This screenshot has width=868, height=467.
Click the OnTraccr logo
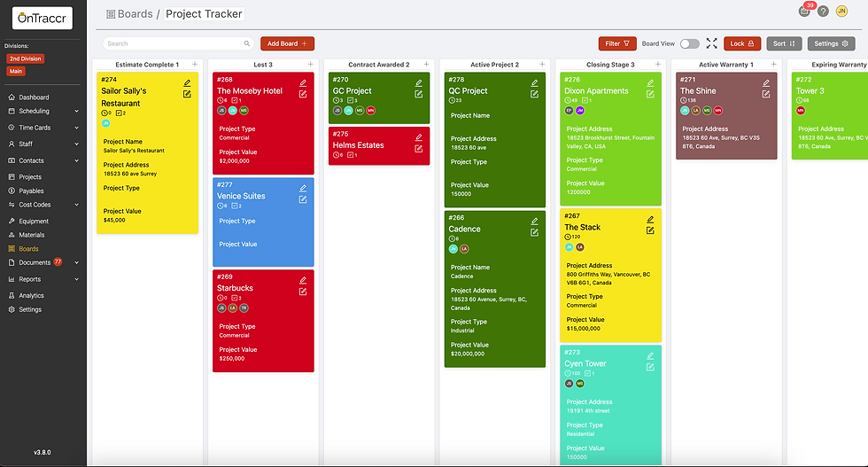pos(43,19)
